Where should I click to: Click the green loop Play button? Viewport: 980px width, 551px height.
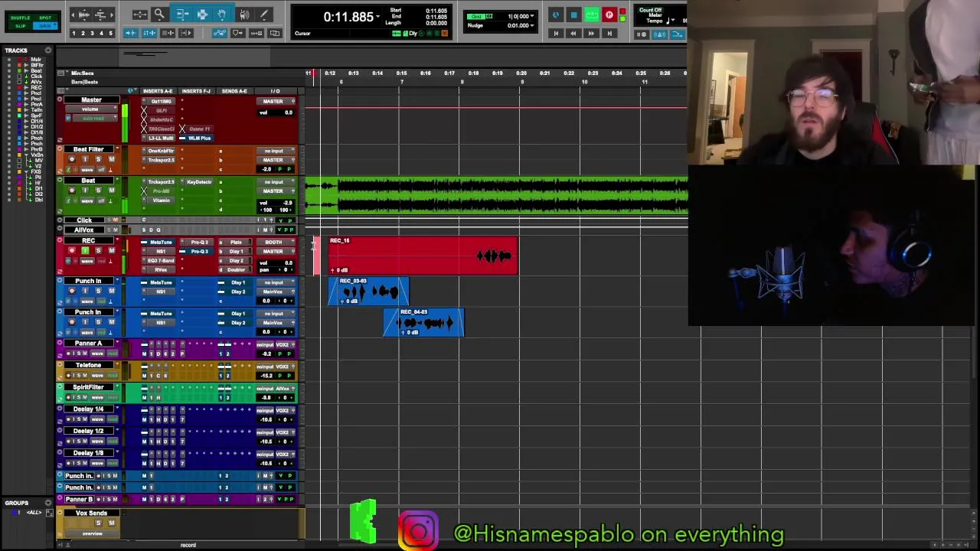point(591,15)
